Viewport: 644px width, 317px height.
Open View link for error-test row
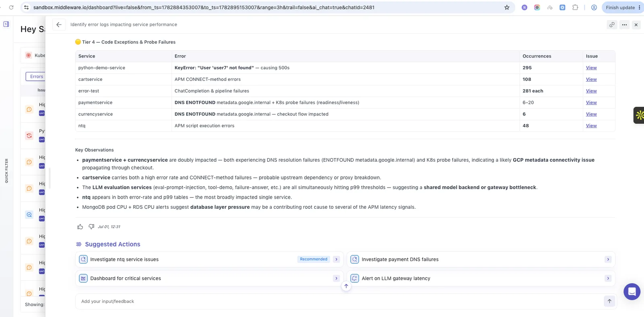click(x=591, y=91)
